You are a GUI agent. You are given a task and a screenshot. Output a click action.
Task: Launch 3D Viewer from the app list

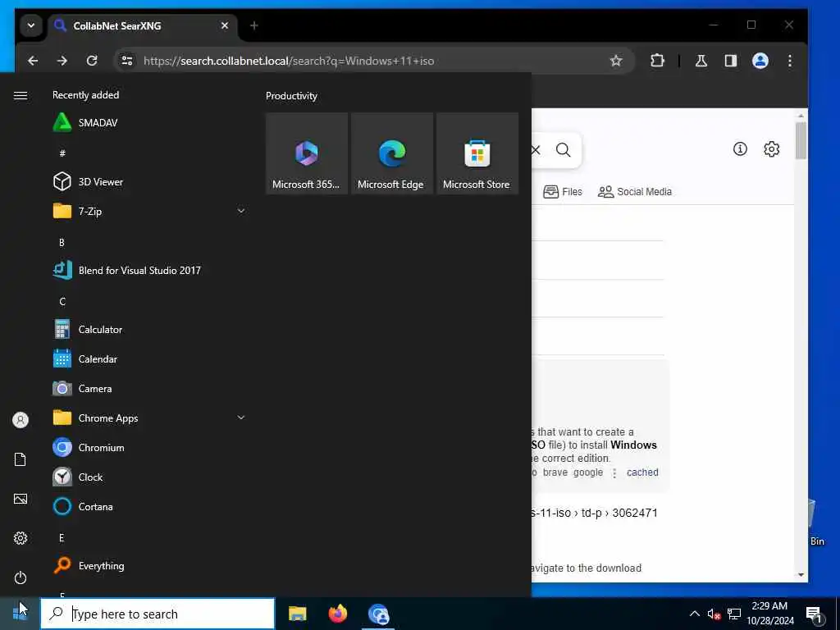click(x=149, y=181)
